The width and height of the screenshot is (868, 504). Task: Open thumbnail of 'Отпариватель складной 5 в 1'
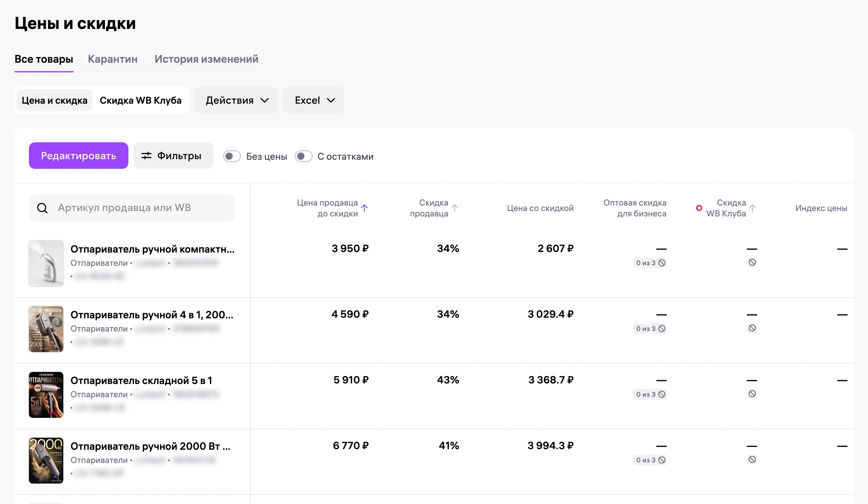tap(46, 395)
